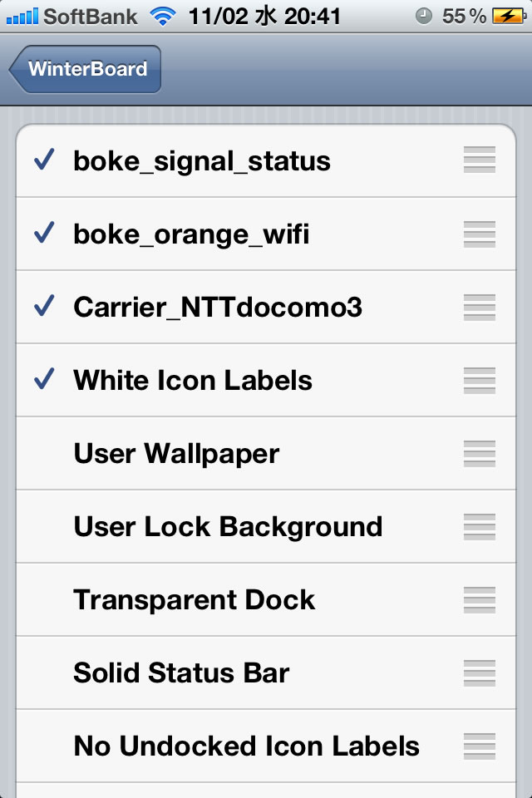Image resolution: width=532 pixels, height=798 pixels.
Task: Tap the battery icon in status bar
Action: click(x=509, y=17)
